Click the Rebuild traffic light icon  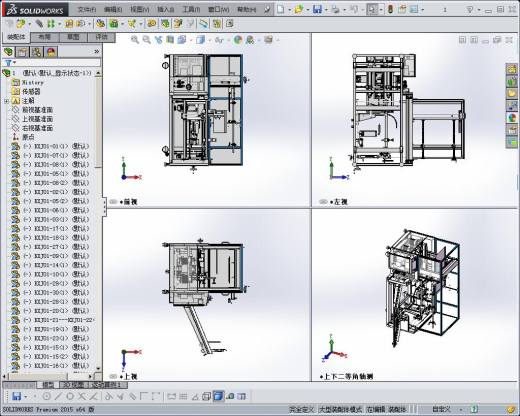coord(390,9)
